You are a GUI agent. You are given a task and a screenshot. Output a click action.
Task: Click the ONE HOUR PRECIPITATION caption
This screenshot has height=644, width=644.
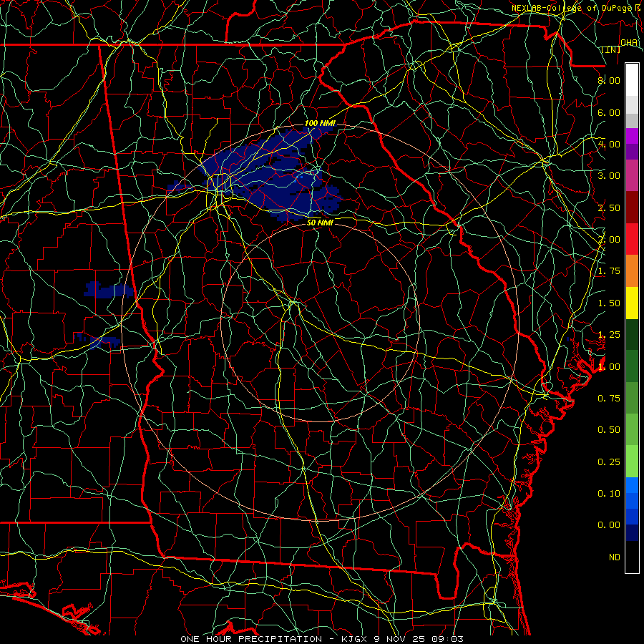tap(251, 639)
